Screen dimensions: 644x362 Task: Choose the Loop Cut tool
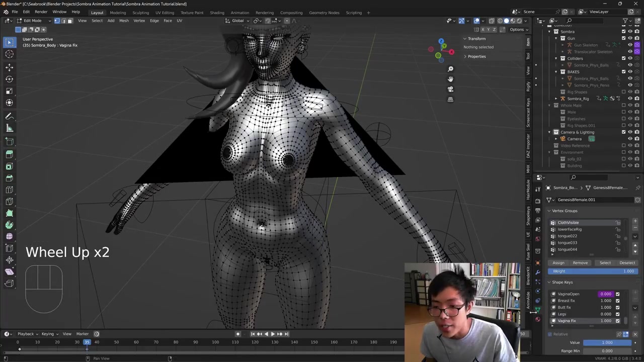click(9, 190)
